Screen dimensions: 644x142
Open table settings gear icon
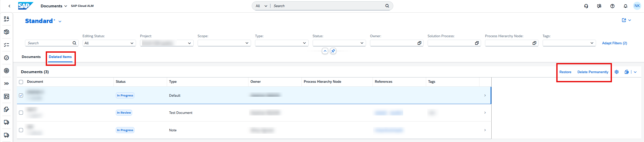616,72
